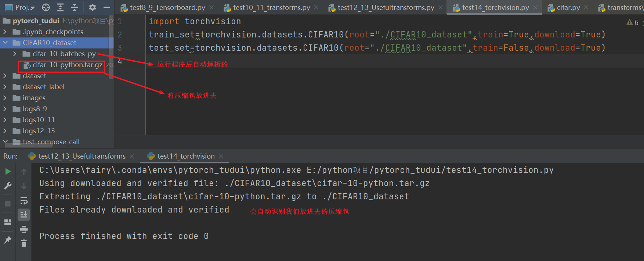Click the Select Opened File target icon

pos(46,7)
